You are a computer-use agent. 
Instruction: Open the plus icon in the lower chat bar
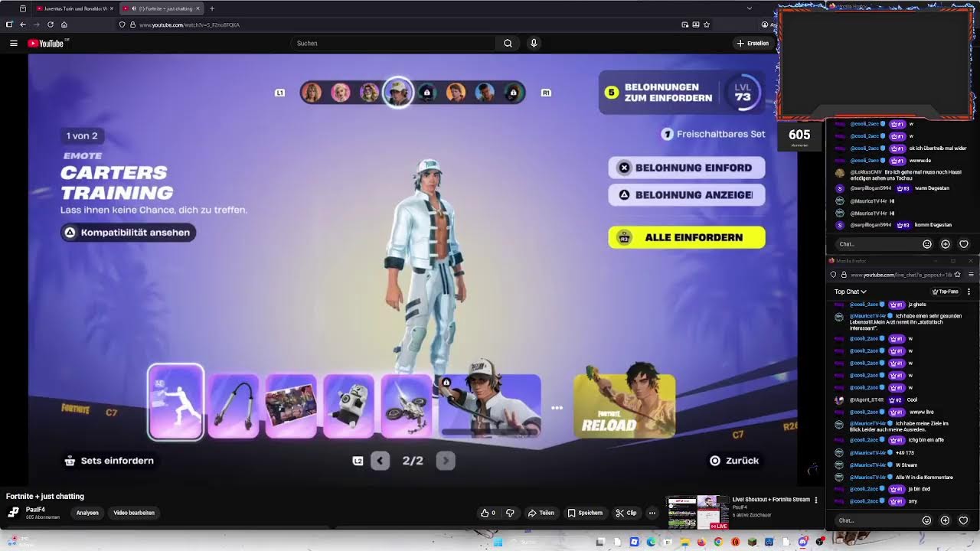point(945,520)
